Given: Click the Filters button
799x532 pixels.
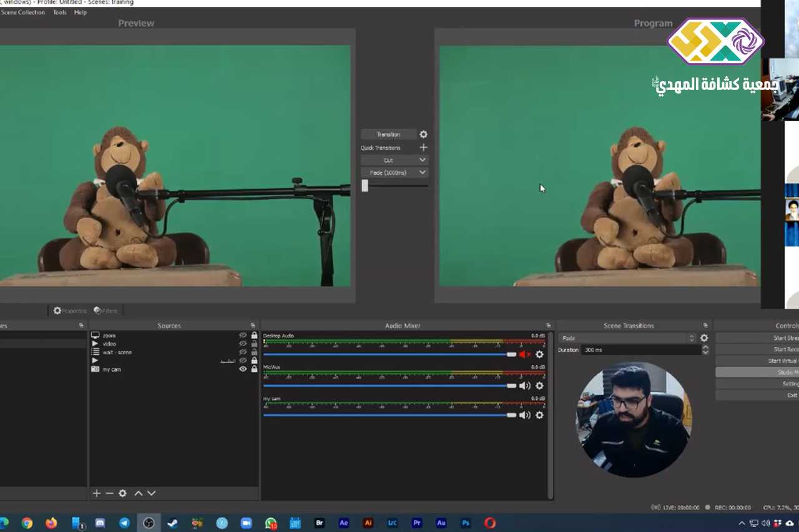Looking at the screenshot, I should pos(105,311).
